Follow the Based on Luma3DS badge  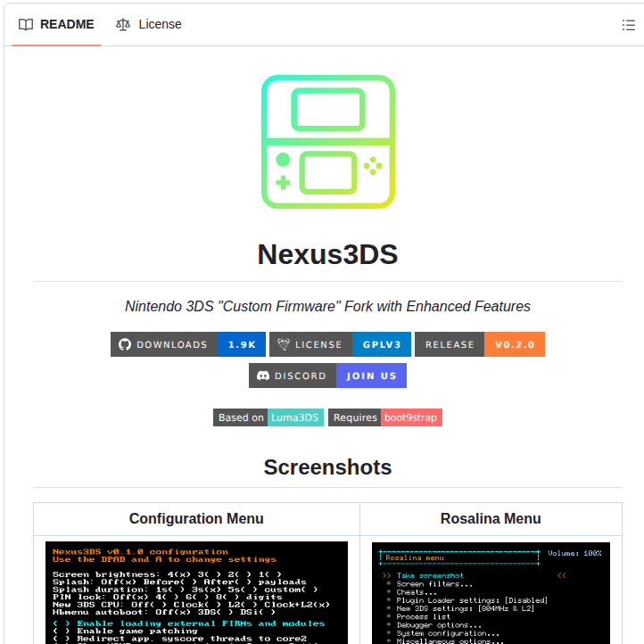(x=268, y=417)
